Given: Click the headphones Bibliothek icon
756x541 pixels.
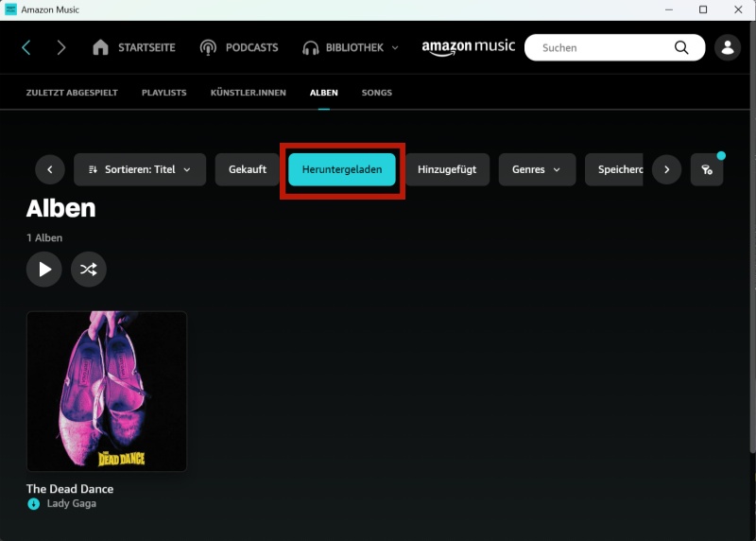Looking at the screenshot, I should 311,48.
